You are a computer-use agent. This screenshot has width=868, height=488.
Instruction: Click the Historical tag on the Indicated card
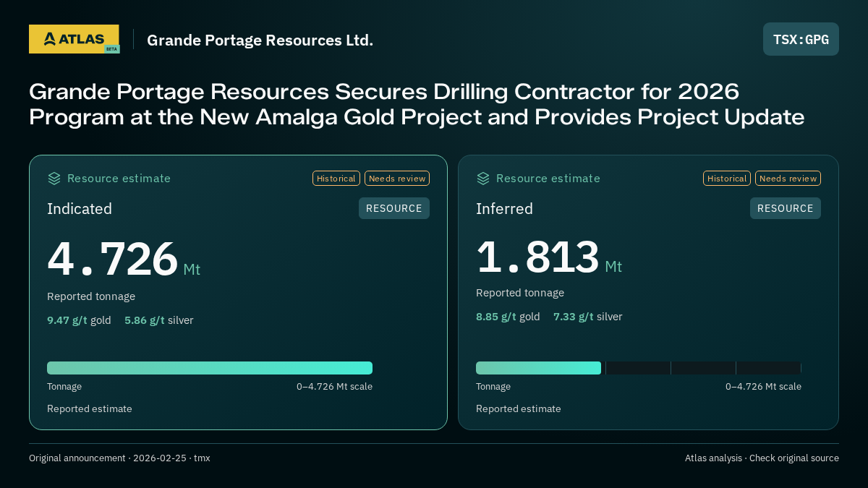(x=336, y=179)
